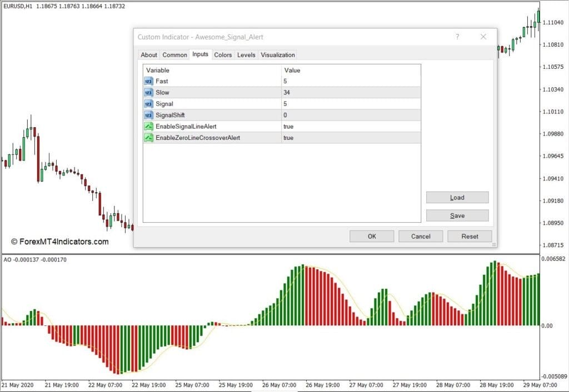Click the AO indicator value label
This screenshot has width=569, height=392.
pos(35,260)
